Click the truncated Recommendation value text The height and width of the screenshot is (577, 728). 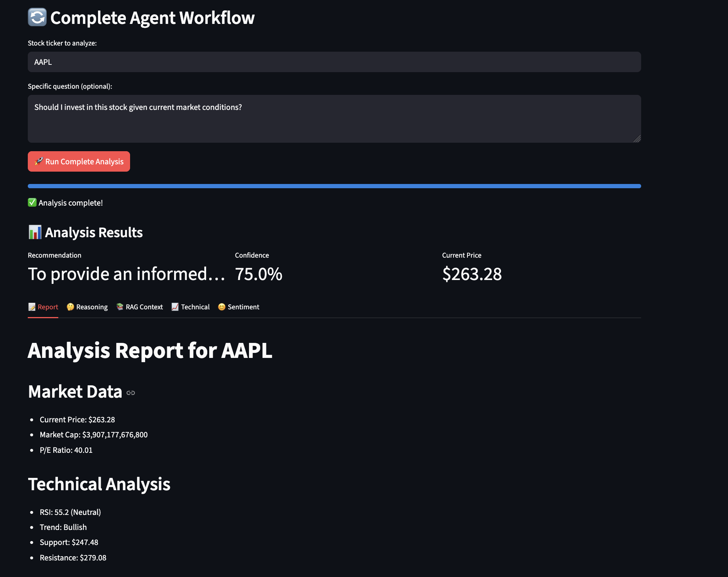[127, 274]
